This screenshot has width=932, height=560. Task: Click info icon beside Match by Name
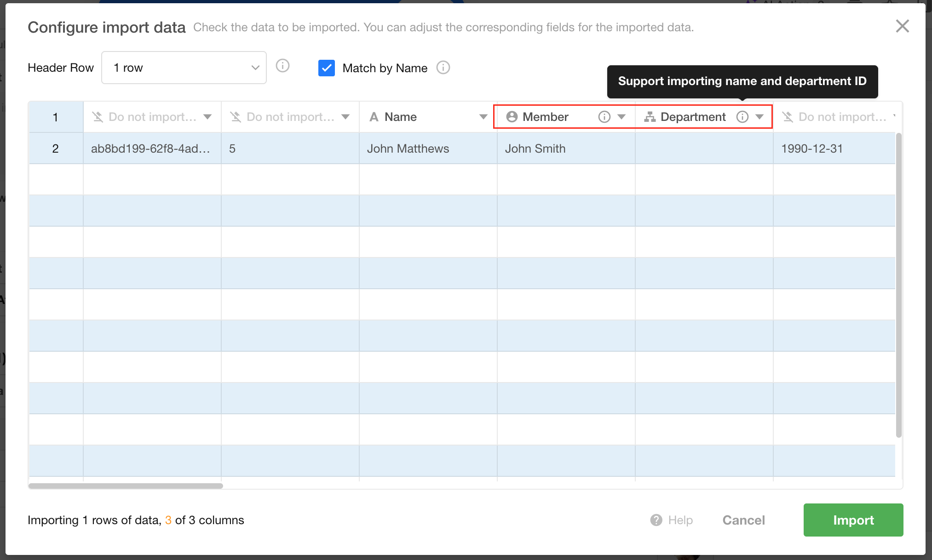443,68
